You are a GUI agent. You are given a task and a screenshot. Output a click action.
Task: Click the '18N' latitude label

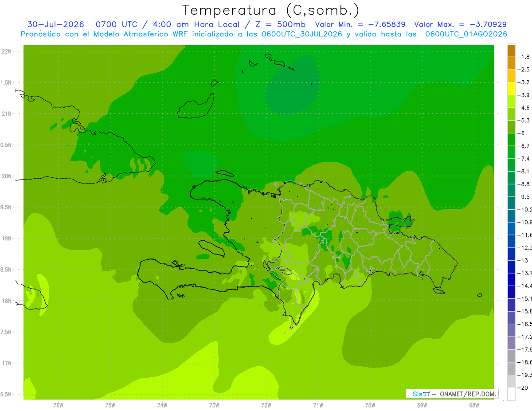[7, 301]
